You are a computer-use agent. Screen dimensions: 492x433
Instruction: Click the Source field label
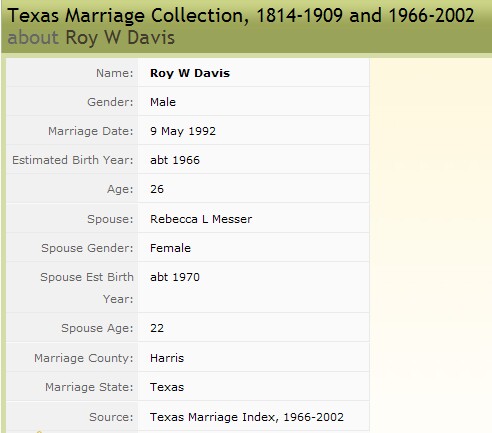[x=111, y=417]
